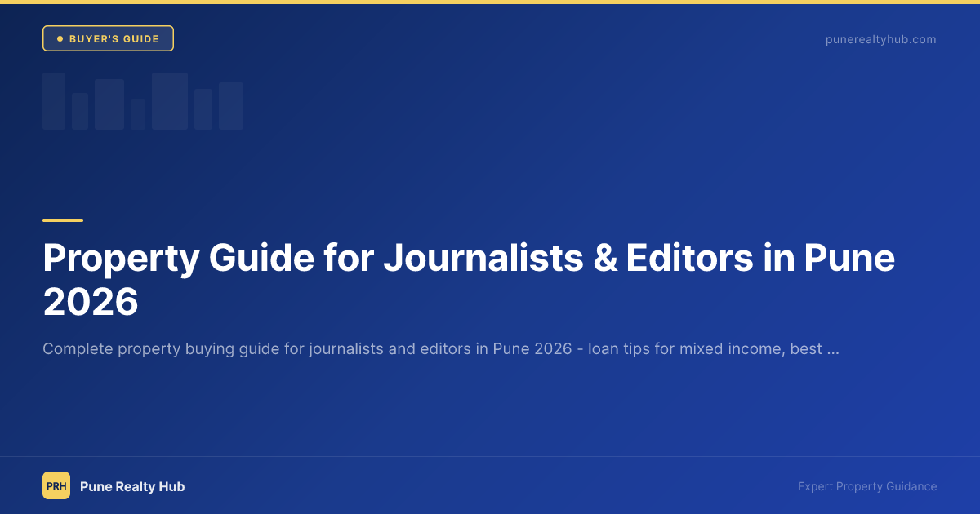Expand the headline text area

pyautogui.click(x=469, y=280)
